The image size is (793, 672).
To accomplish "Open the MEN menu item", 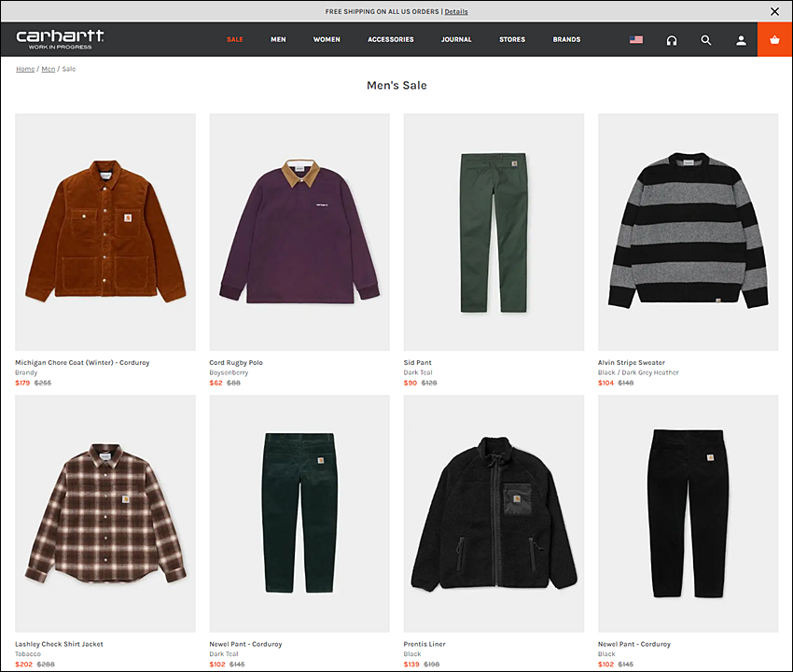I will (278, 39).
